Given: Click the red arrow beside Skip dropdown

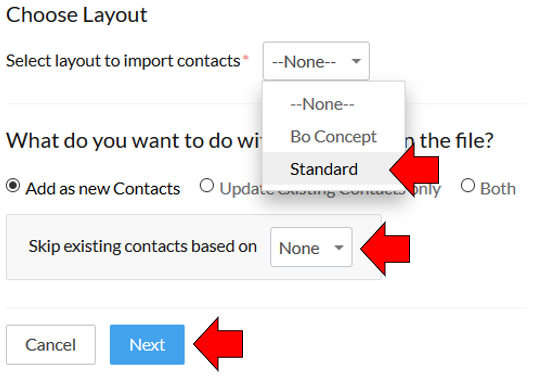Looking at the screenshot, I should [385, 249].
